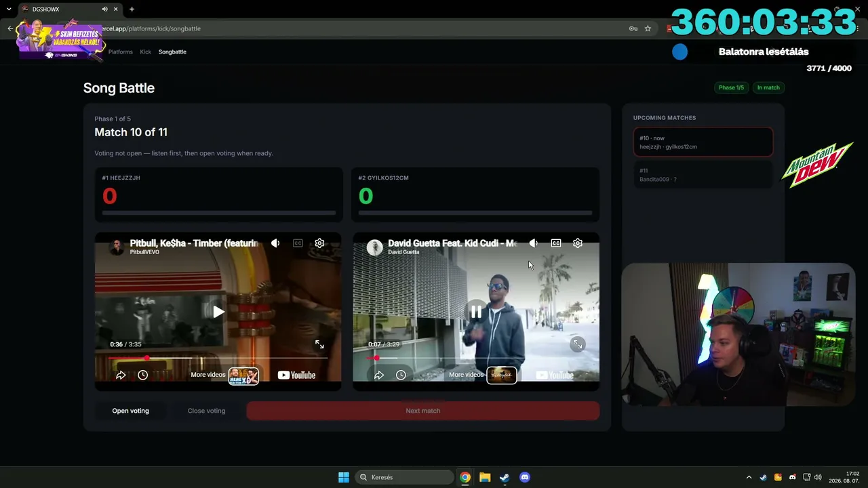Expand the tab search dropdown
The width and height of the screenshot is (868, 488).
[x=8, y=9]
